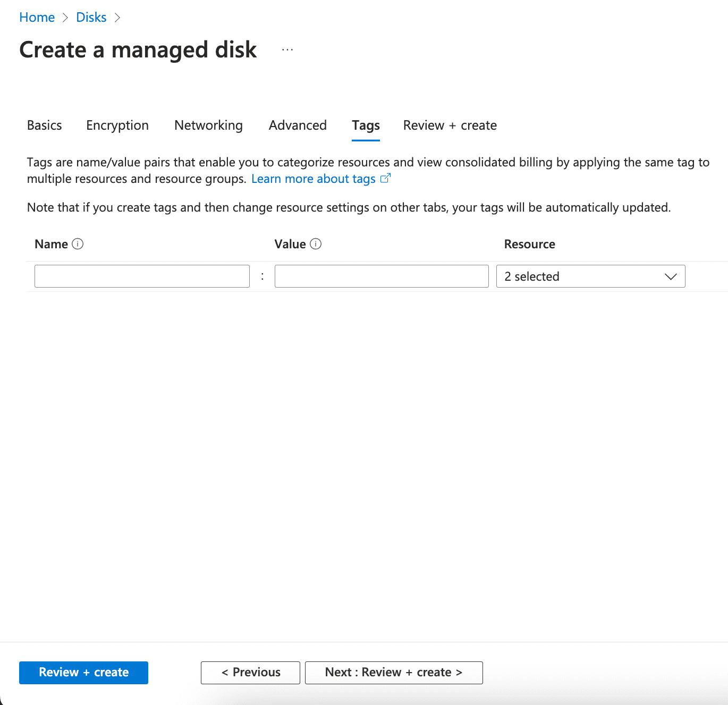728x705 pixels.
Task: Click the external link icon beside Learn more about tags
Action: (385, 178)
